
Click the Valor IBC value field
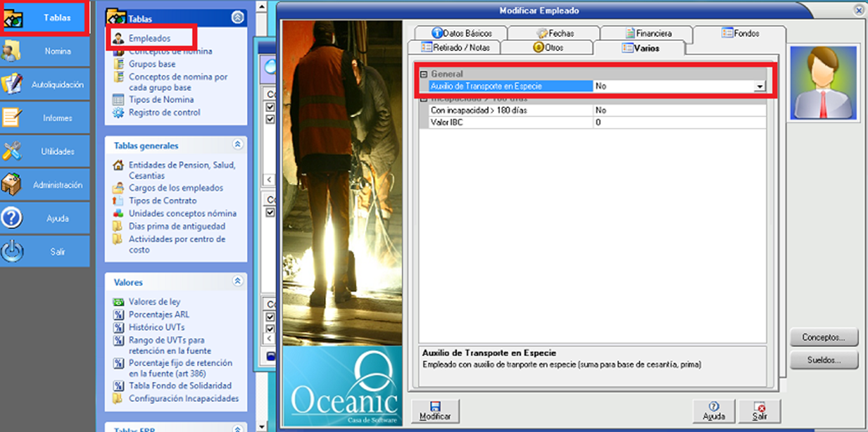(678, 122)
